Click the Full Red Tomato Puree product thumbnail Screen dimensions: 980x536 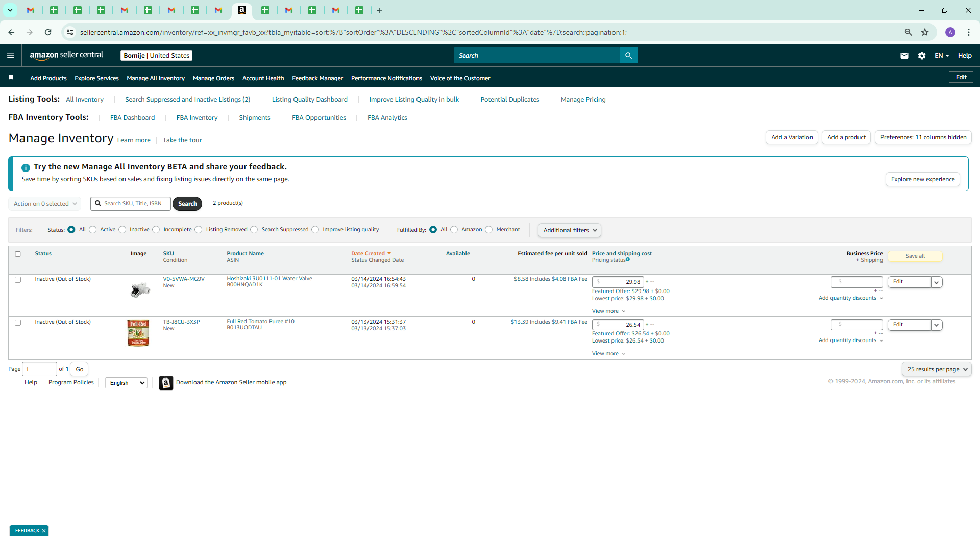pos(138,333)
